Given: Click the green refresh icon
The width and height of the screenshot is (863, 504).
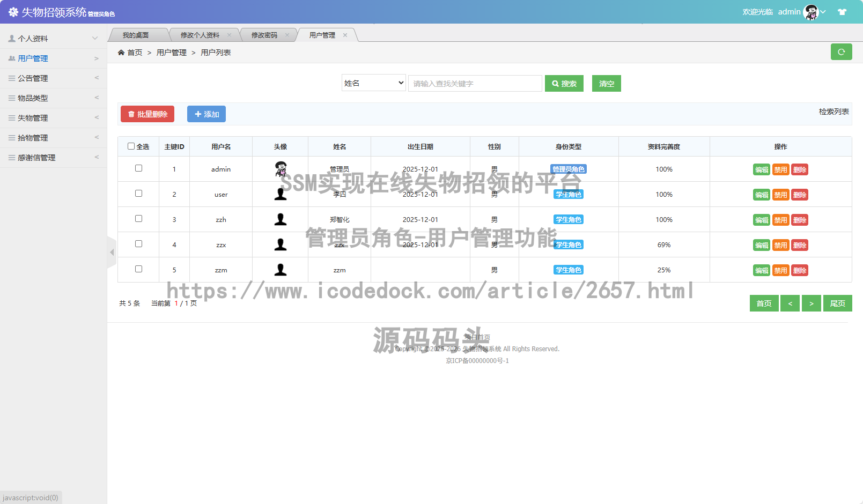Looking at the screenshot, I should coord(841,52).
